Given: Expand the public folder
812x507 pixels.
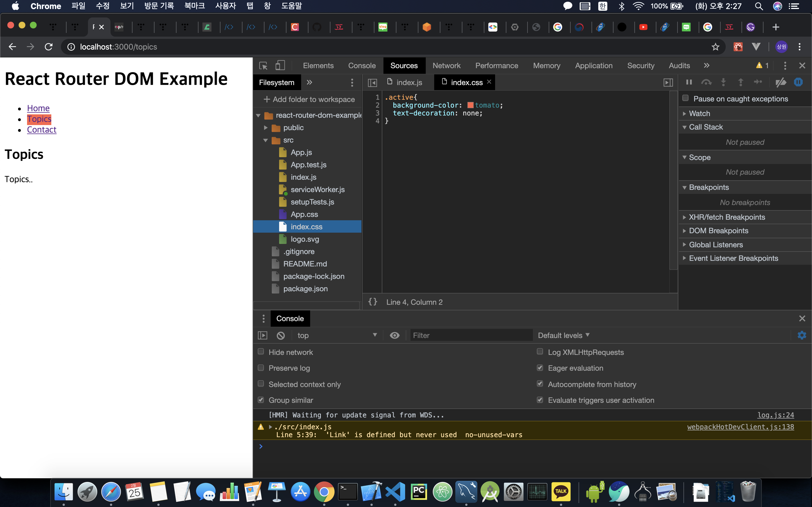Looking at the screenshot, I should click(266, 128).
